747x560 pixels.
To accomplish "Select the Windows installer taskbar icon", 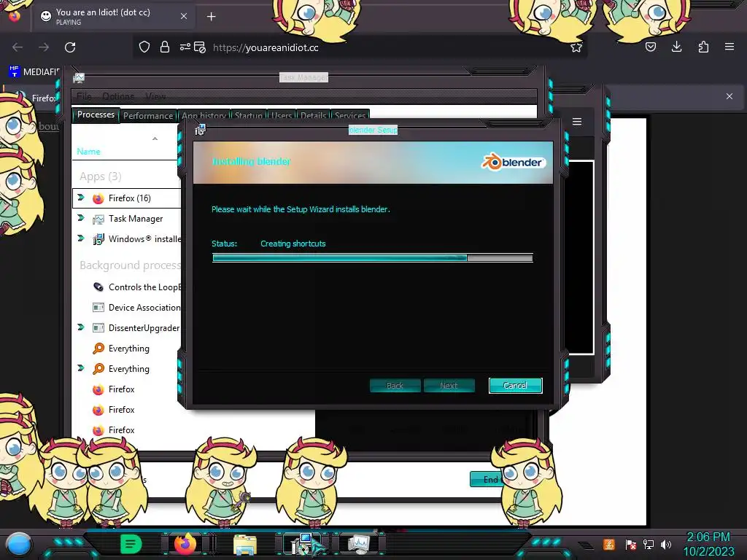I will 303,544.
